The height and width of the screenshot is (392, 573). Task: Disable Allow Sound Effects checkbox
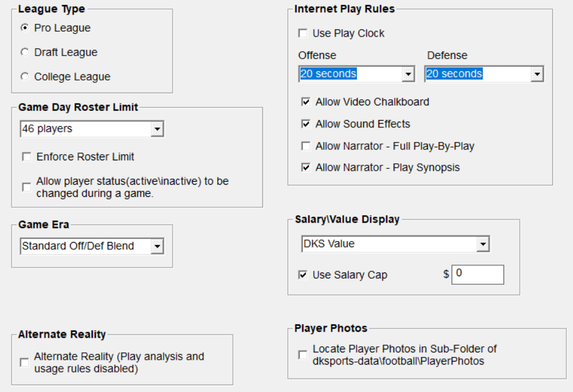point(306,124)
